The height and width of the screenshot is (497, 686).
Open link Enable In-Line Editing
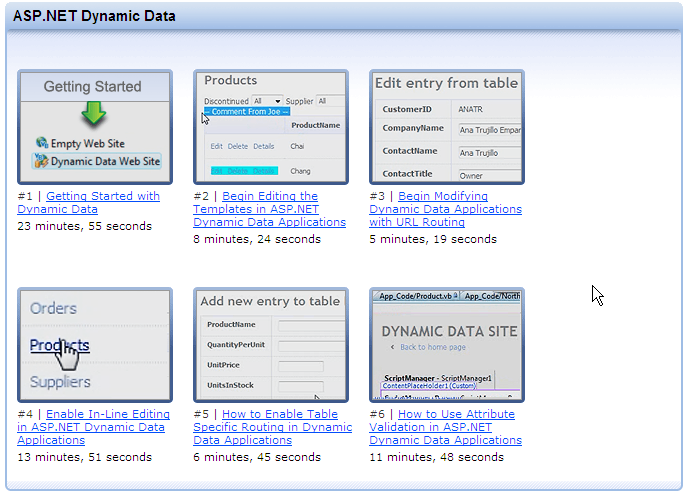coord(94,427)
